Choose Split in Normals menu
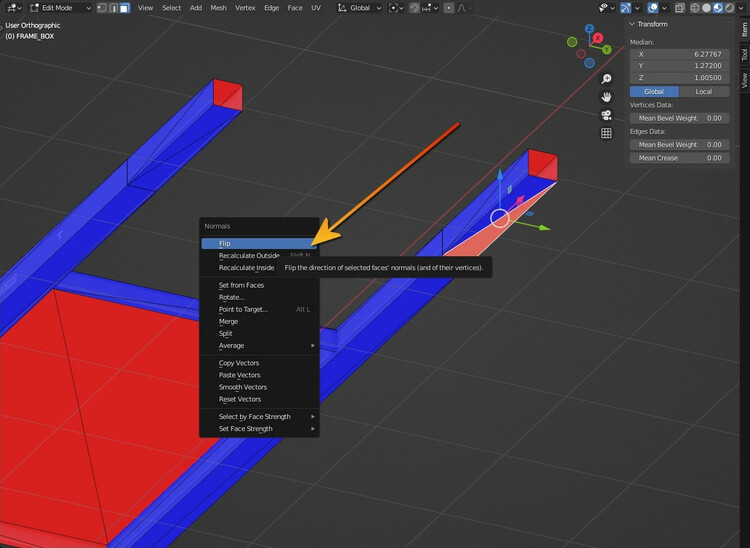The height and width of the screenshot is (548, 750). (x=259, y=333)
